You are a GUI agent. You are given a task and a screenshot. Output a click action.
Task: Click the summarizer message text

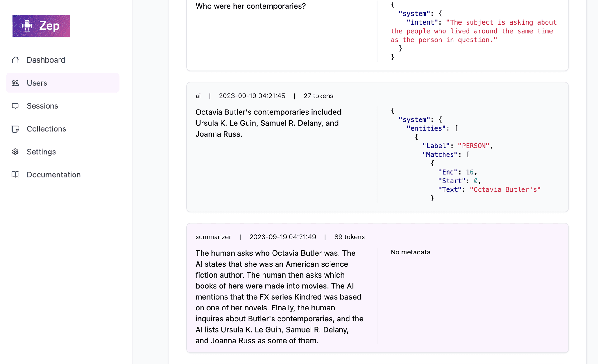point(279,296)
